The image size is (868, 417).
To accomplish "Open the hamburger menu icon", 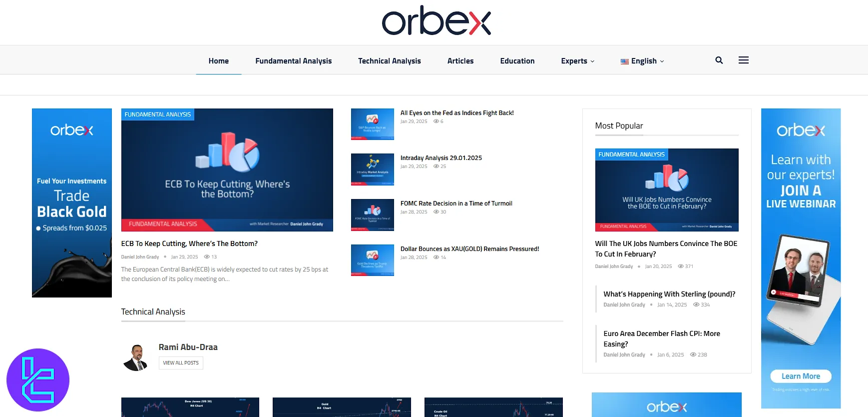I will coord(744,60).
